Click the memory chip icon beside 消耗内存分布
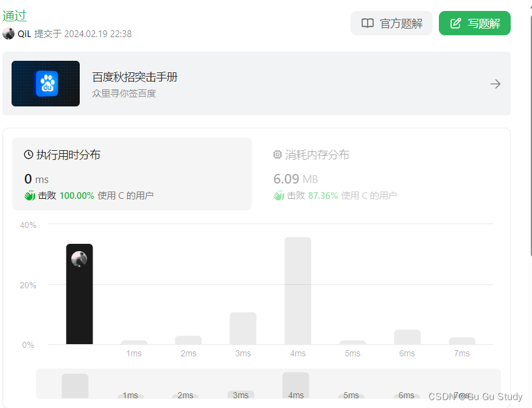 pos(278,154)
